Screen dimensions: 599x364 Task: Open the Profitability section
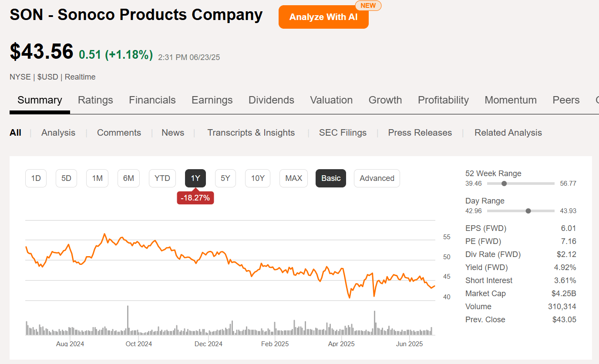tap(443, 100)
